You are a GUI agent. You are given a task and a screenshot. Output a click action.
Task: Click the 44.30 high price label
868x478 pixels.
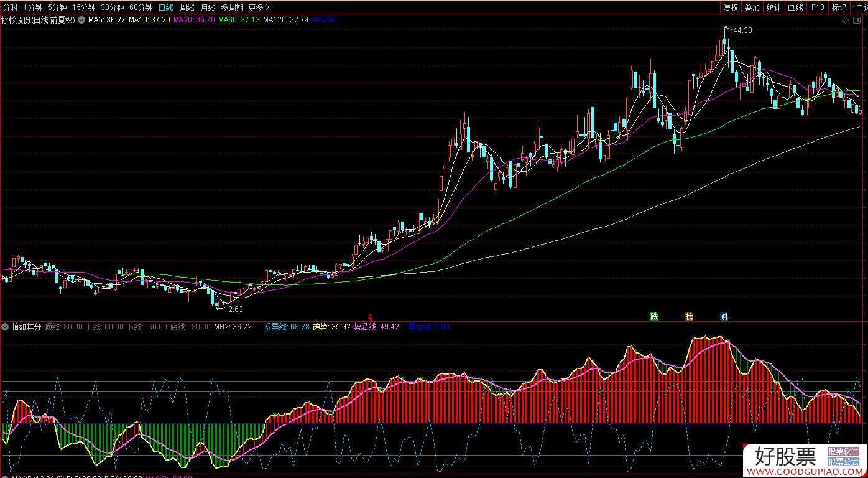742,30
